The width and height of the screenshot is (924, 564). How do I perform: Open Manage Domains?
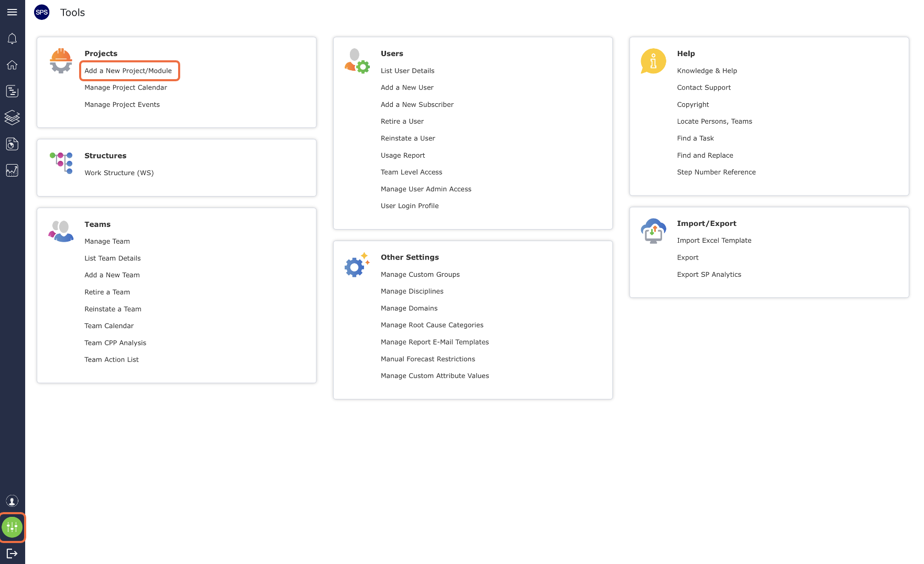[x=409, y=308]
